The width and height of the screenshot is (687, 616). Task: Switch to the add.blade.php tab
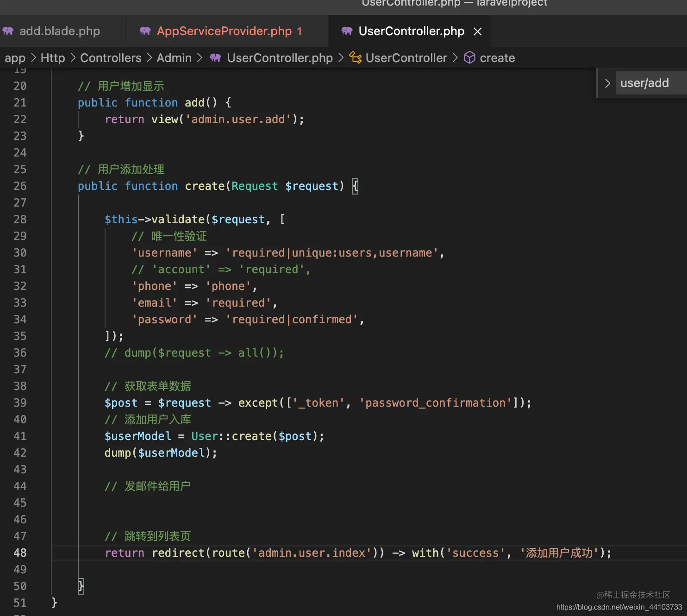(59, 31)
